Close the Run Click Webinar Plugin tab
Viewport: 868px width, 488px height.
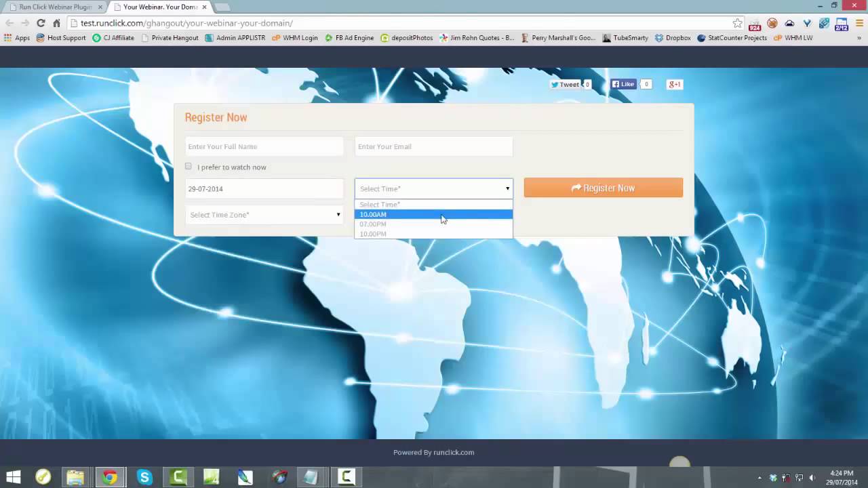100,7
